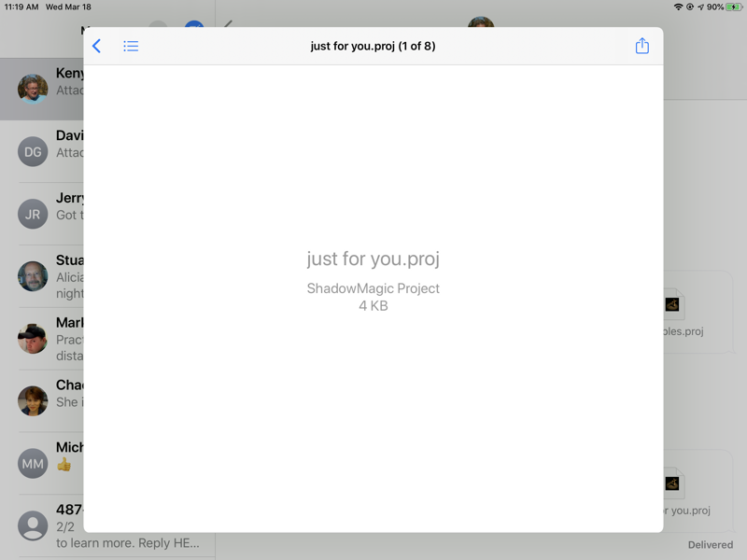Click the 'oles.proj' file label
Screen dimensions: 747x560
[x=684, y=331]
